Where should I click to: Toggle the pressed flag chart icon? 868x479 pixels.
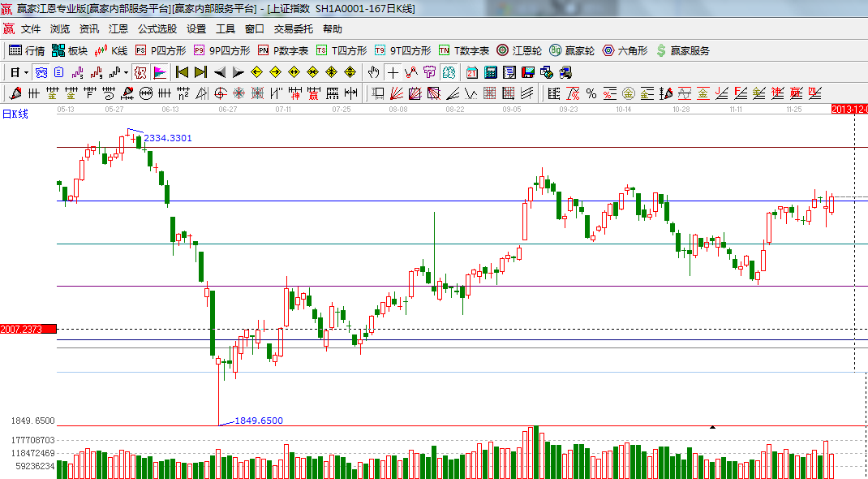(x=160, y=72)
